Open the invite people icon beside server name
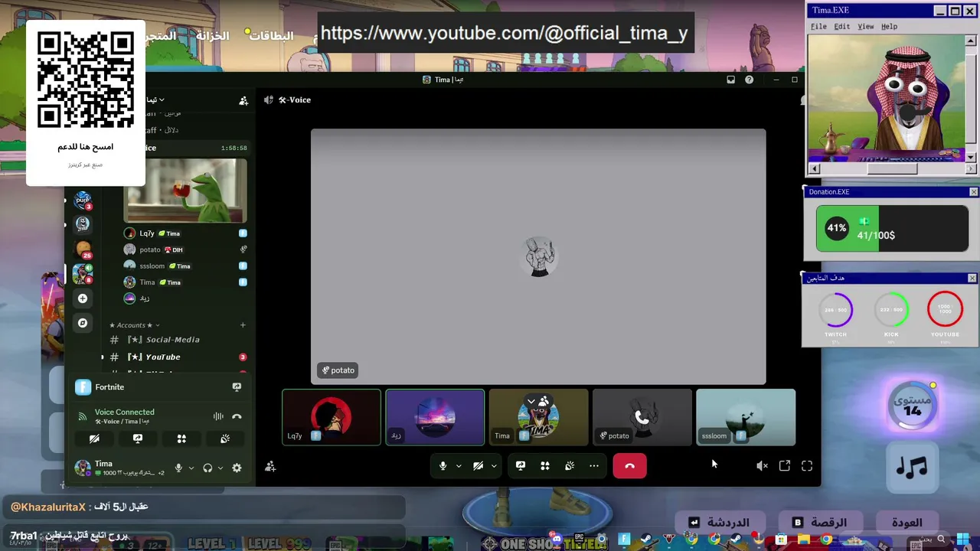This screenshot has height=551, width=980. coord(243,100)
